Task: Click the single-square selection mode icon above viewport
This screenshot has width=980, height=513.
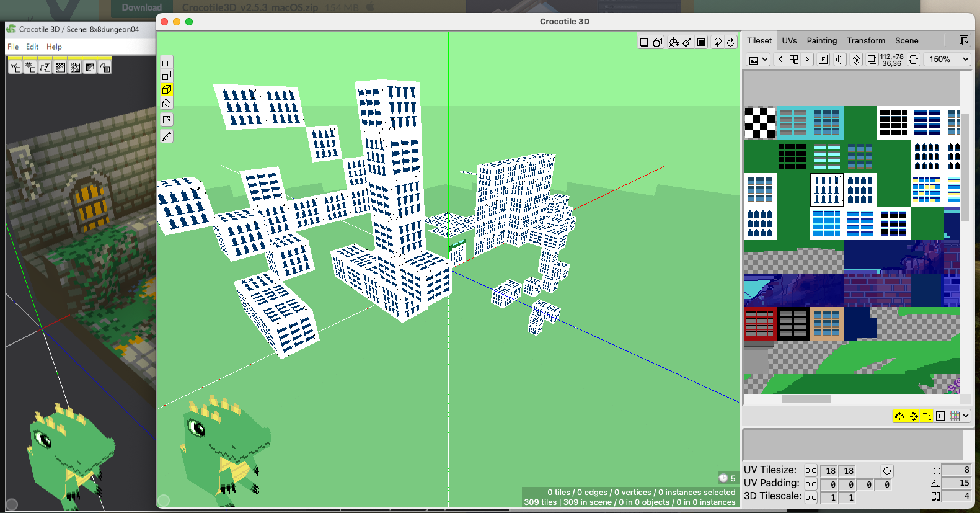Action: [644, 42]
